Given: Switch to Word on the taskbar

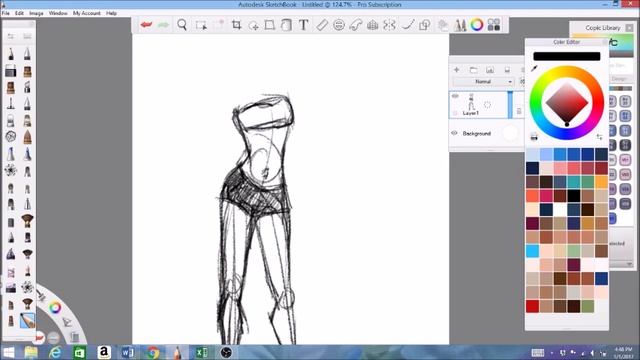Looking at the screenshot, I should pyautogui.click(x=128, y=352).
